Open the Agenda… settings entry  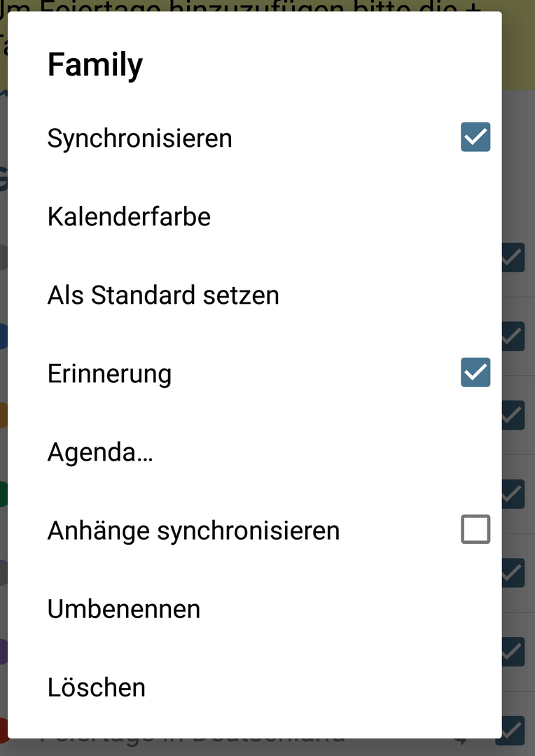pyautogui.click(x=255, y=452)
